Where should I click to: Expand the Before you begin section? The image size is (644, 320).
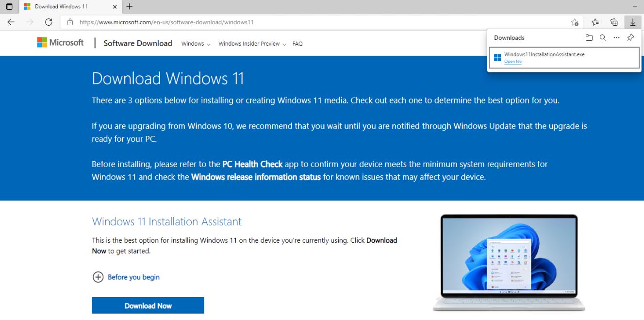coord(126,277)
